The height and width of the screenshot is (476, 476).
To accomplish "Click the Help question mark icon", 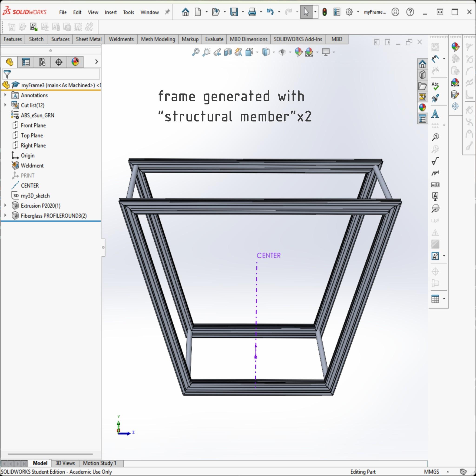I will 410,12.
